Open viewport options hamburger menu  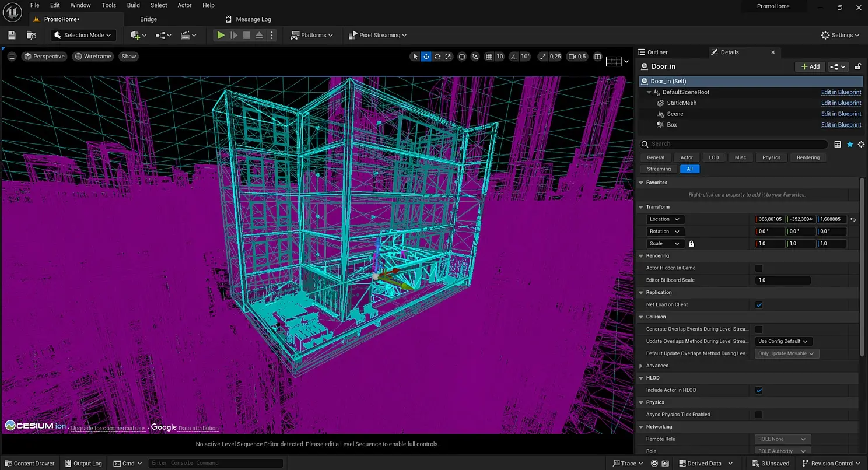pos(12,57)
